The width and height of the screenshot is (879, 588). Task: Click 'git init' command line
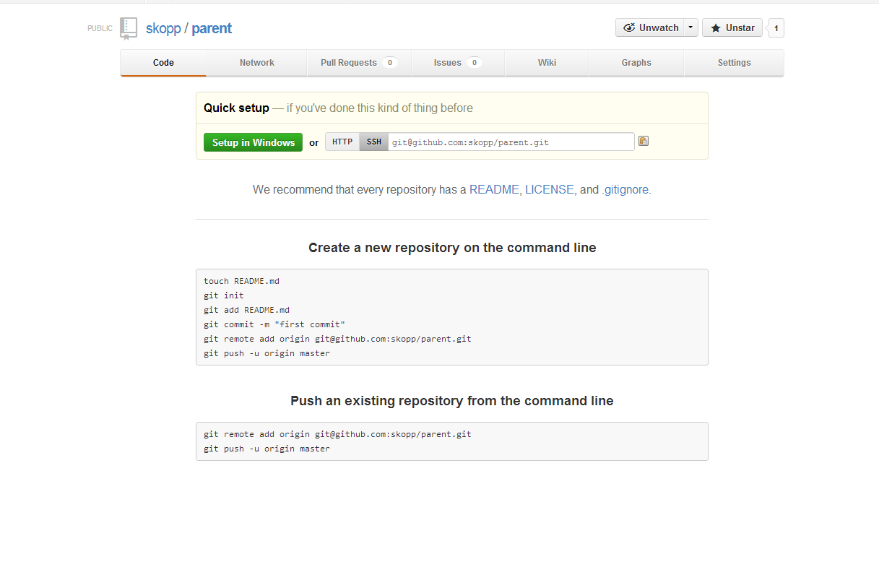point(224,295)
